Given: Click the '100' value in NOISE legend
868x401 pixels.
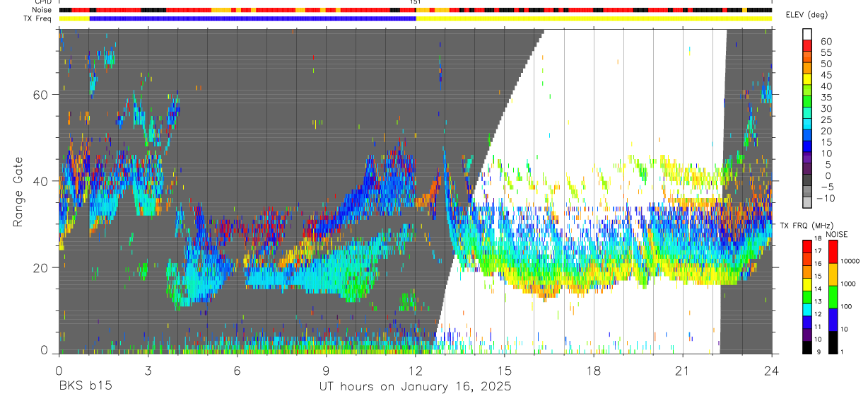Looking at the screenshot, I should 846,307.
